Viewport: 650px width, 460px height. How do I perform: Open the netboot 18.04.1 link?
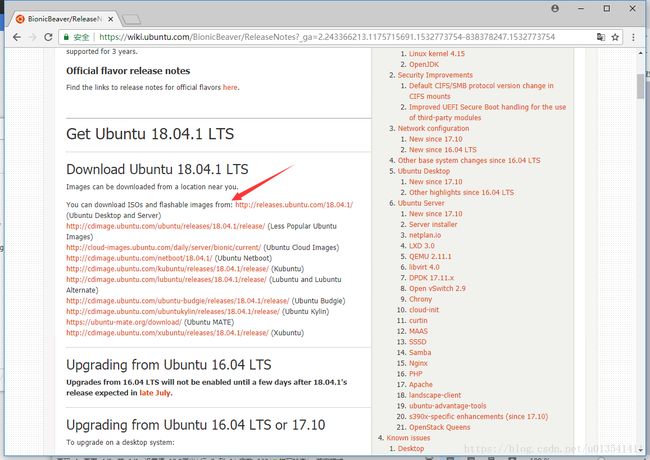click(x=139, y=258)
